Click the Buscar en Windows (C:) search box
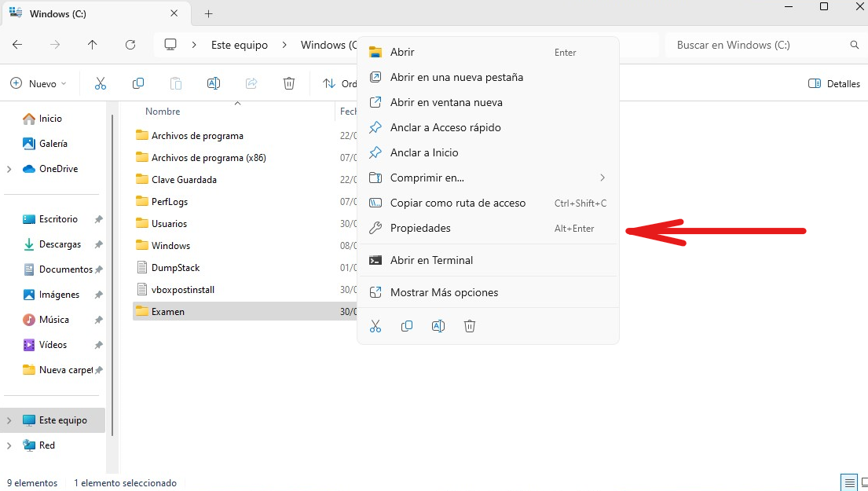Screen dimensions: 868x491 (x=758, y=45)
